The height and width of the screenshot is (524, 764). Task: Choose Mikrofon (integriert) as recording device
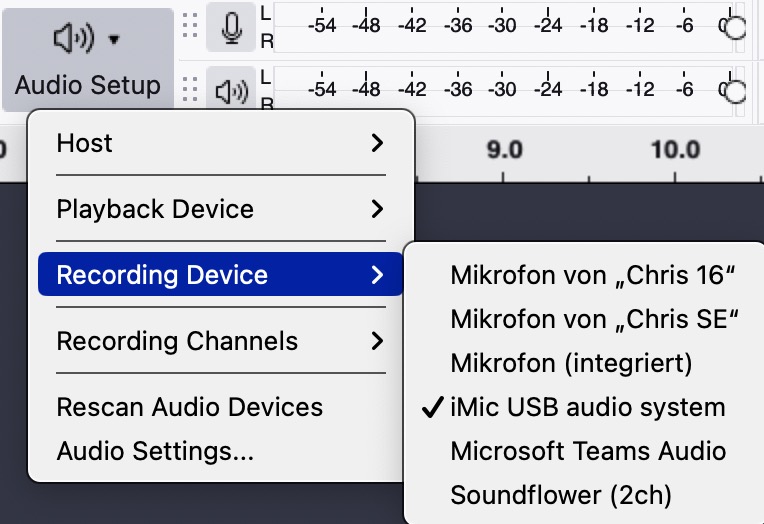tap(571, 363)
